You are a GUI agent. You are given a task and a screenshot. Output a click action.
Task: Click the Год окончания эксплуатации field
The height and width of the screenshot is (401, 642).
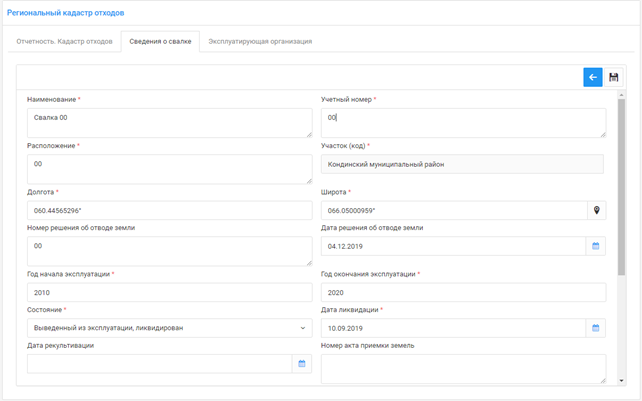462,293
